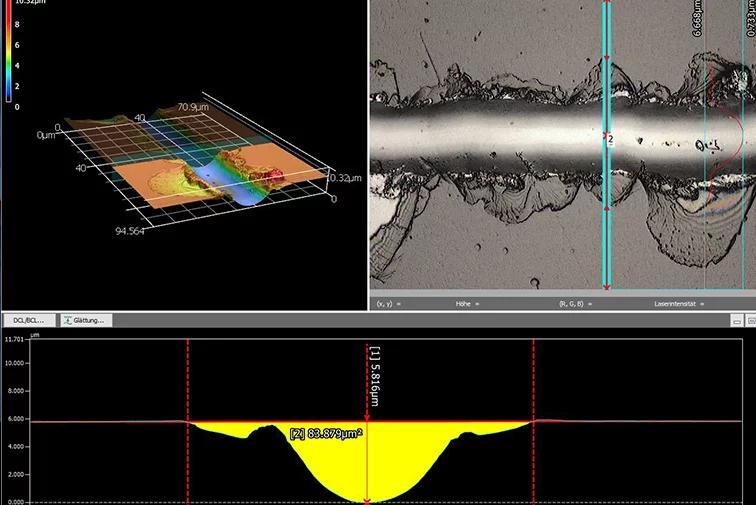Switch to the DCL/BCL tab

click(29, 320)
